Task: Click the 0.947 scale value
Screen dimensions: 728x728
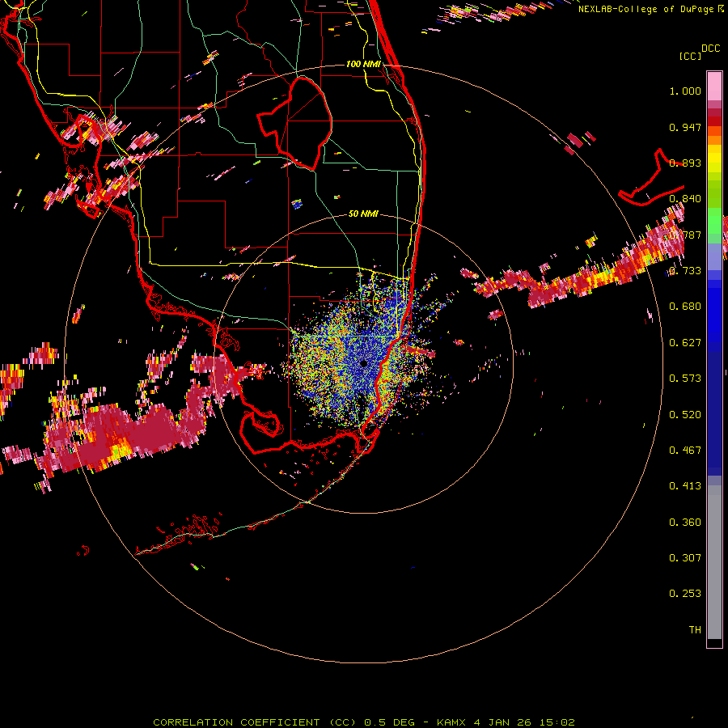Action: tap(685, 127)
